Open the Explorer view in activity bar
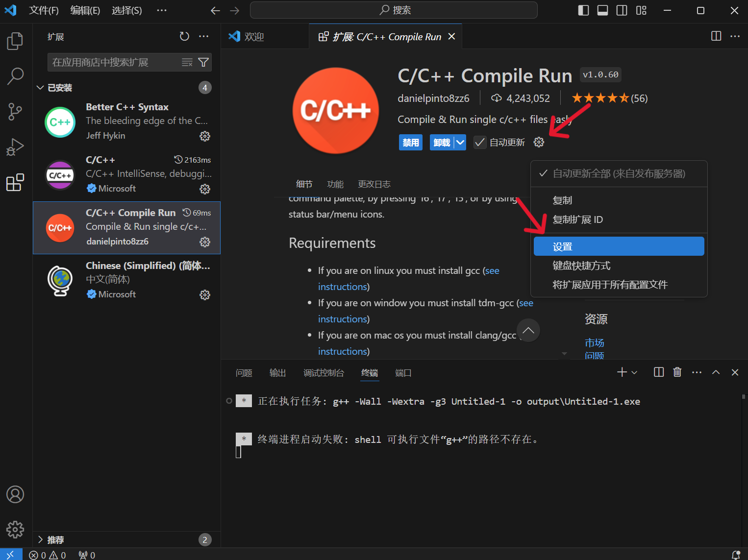 click(x=15, y=41)
